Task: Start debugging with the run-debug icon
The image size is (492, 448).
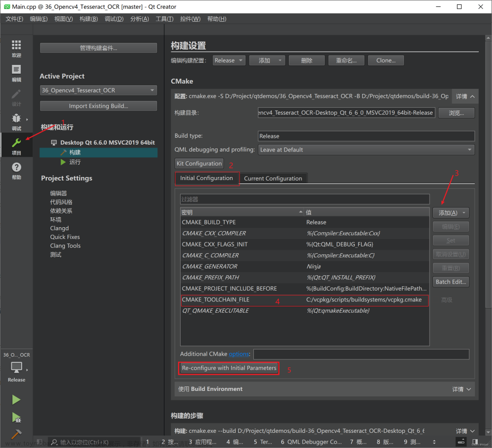Action: (16, 418)
